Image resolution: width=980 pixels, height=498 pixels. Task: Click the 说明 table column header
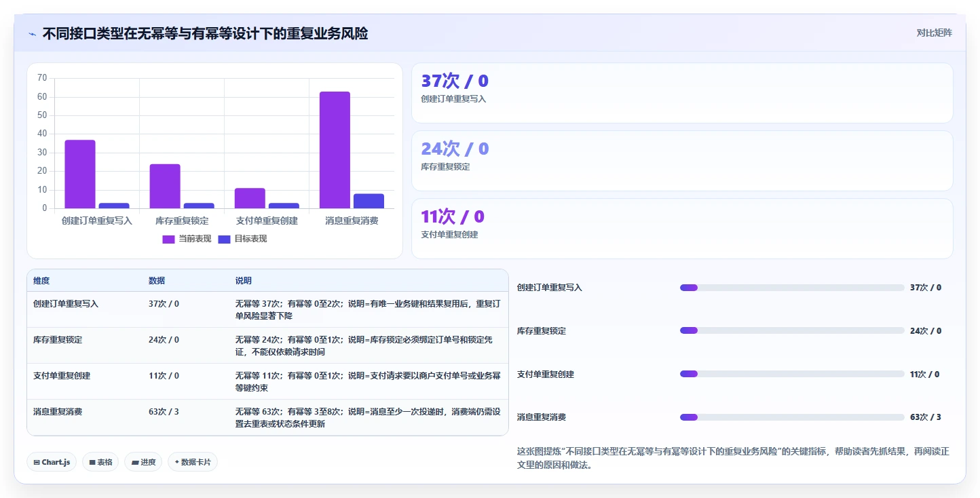[244, 281]
